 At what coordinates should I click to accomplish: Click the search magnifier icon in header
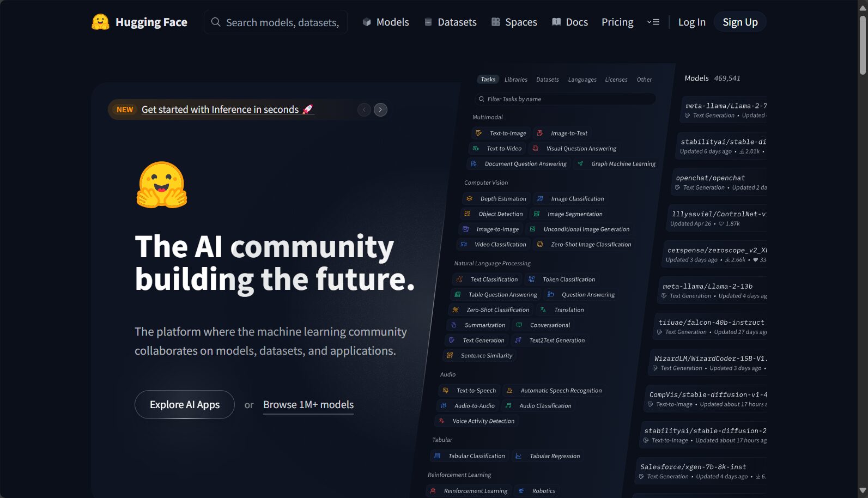click(216, 22)
